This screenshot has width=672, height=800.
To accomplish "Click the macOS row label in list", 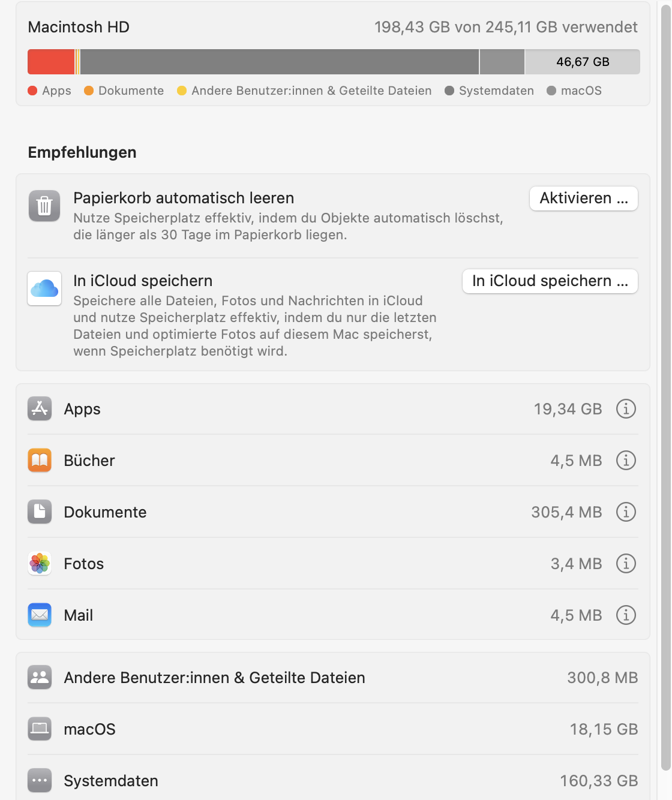I will [90, 729].
